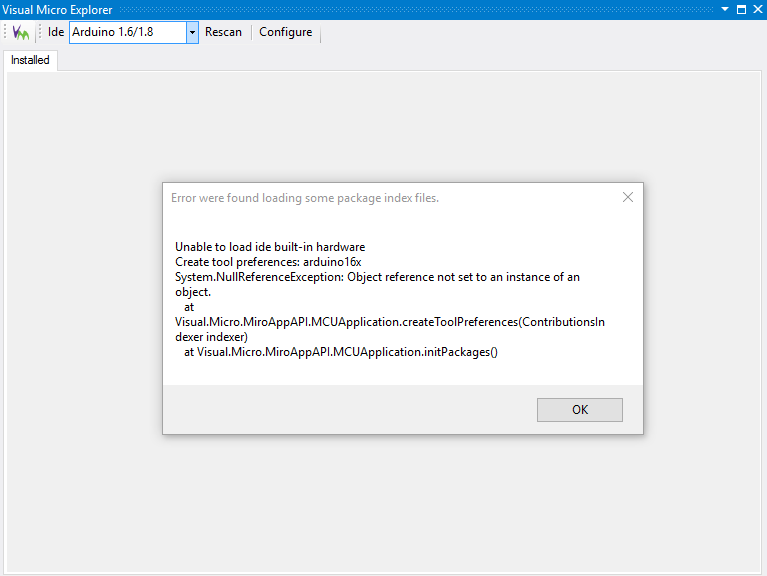
Task: Click the 'Create tool preferences: arduino16x' line
Action: coord(268,262)
